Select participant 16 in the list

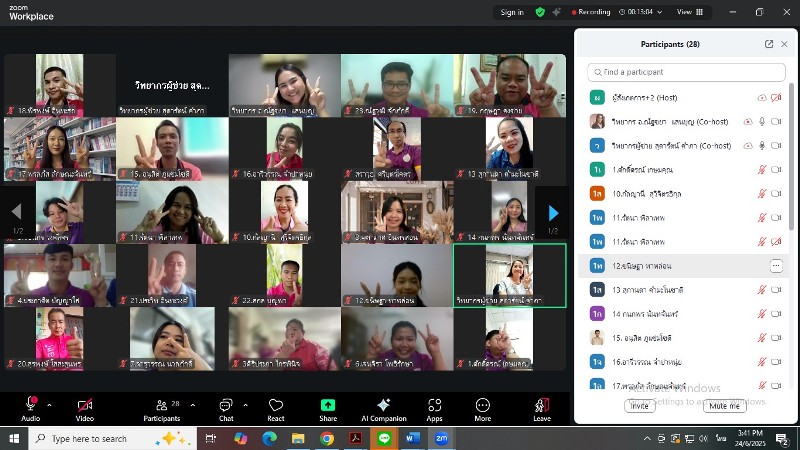click(684, 362)
